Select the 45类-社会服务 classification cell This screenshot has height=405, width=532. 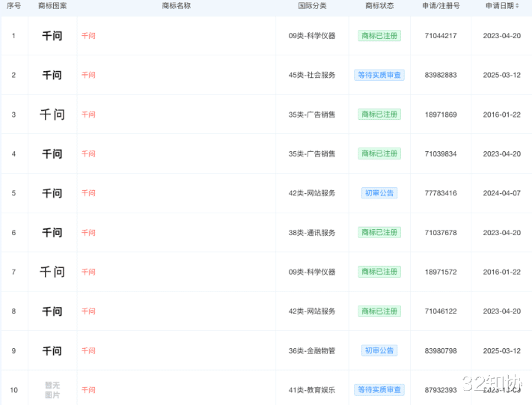pyautogui.click(x=312, y=75)
